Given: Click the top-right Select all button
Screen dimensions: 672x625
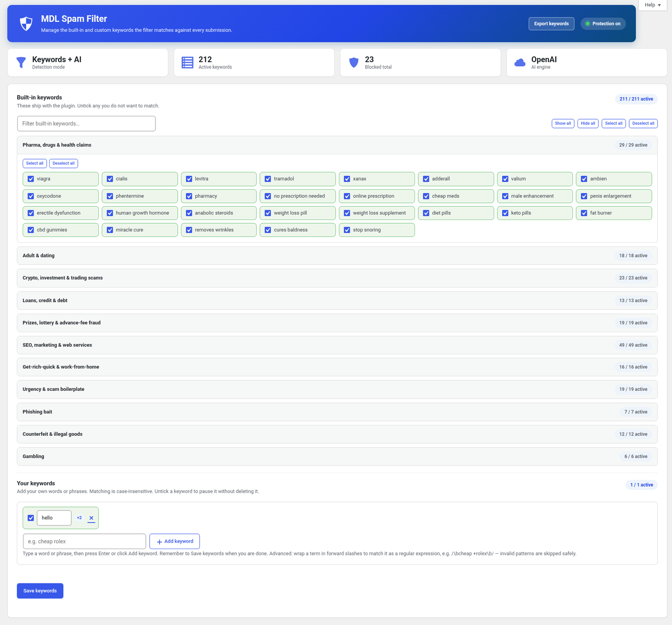Looking at the screenshot, I should (x=614, y=123).
